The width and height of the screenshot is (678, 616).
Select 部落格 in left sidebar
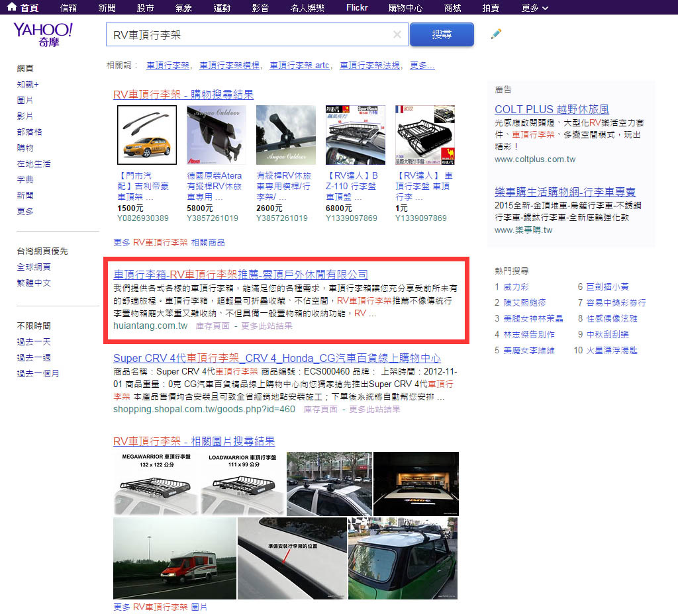point(29,132)
